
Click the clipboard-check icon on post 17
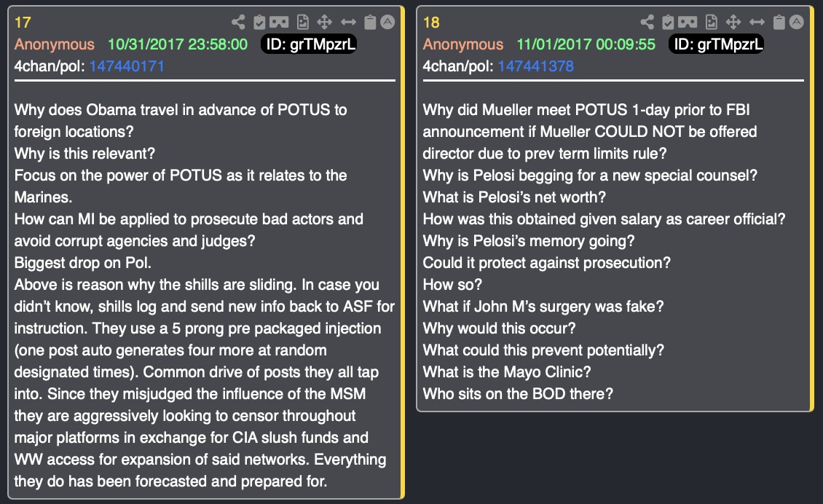tap(259, 22)
